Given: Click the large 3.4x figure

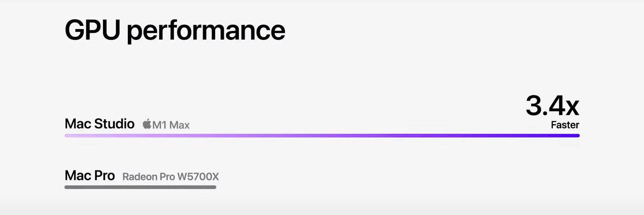Looking at the screenshot, I should coord(552,106).
